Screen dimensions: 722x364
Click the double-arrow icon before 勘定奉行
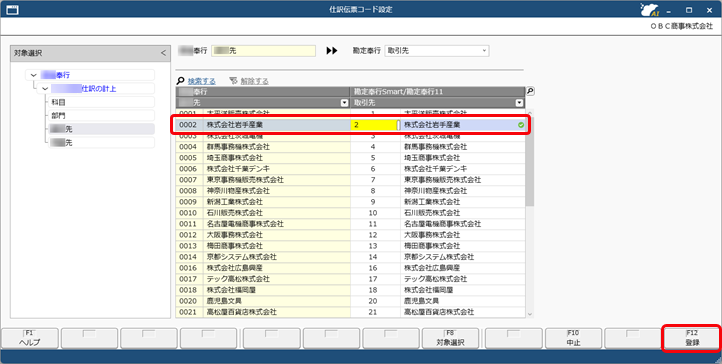(x=332, y=51)
